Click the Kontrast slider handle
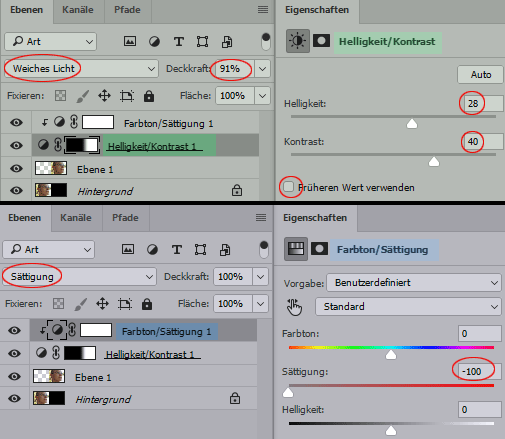The width and height of the screenshot is (505, 439). (x=434, y=162)
